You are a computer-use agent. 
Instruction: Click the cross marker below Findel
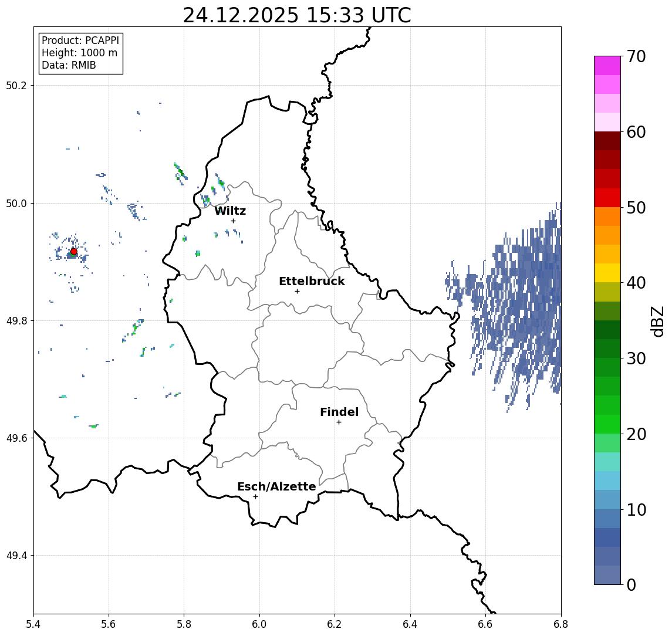(339, 422)
